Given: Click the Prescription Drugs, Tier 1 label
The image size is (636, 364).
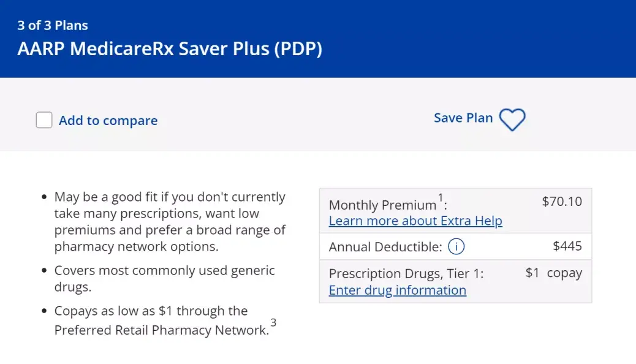Looking at the screenshot, I should coord(406,274).
